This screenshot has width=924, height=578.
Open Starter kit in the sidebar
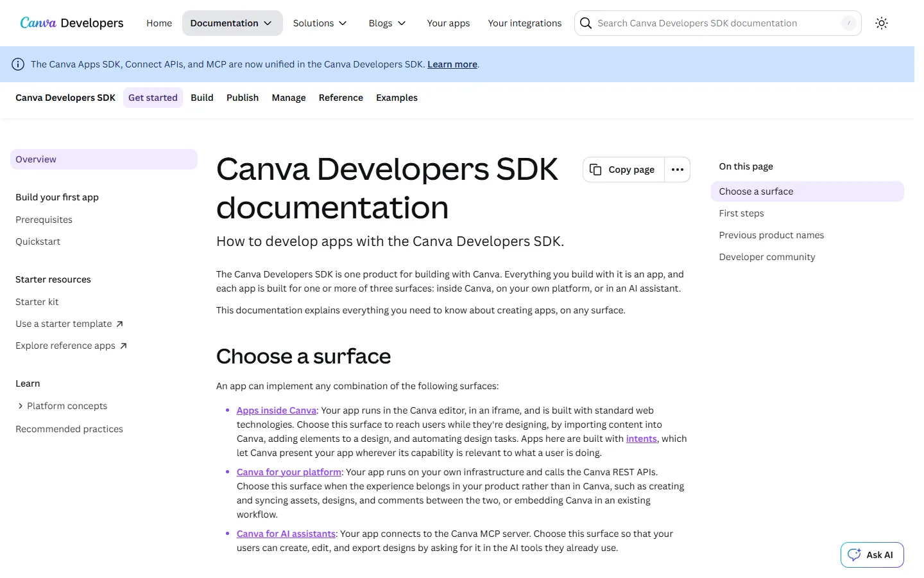coord(37,302)
